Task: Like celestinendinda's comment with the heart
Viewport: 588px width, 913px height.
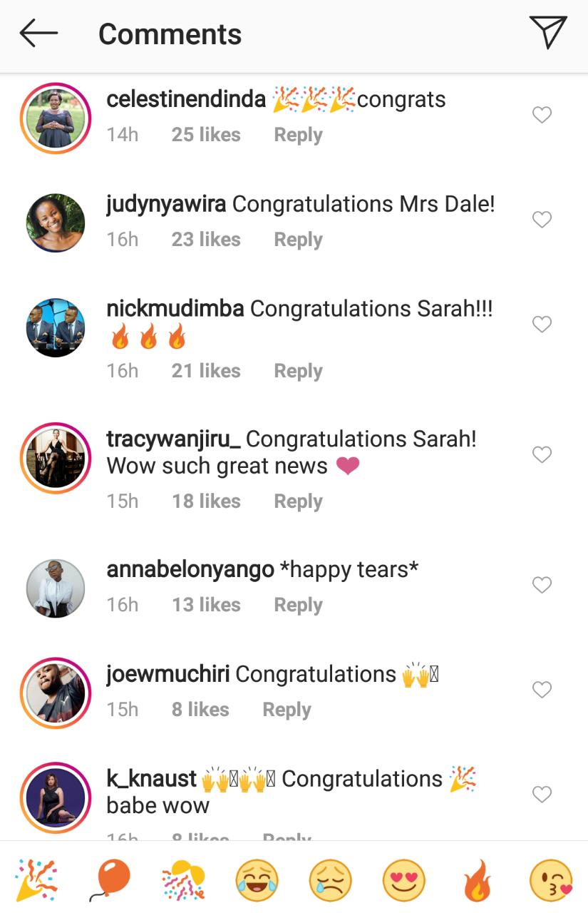Action: tap(542, 114)
